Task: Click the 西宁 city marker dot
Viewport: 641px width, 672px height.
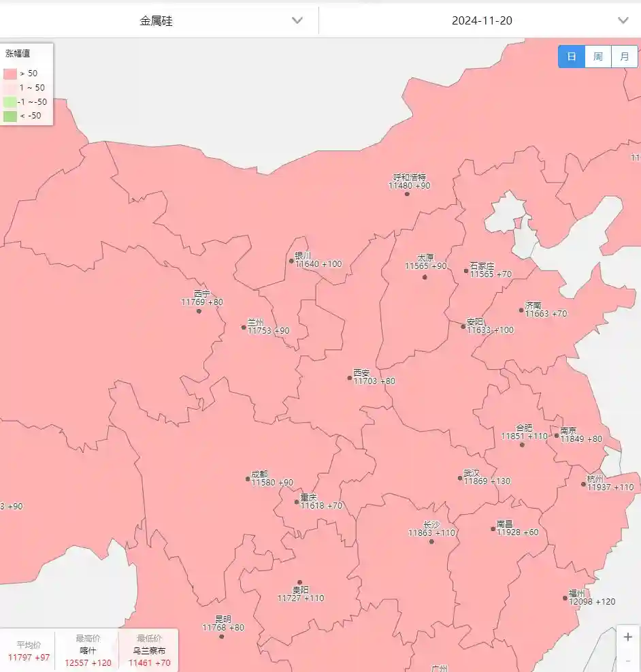Action: pyautogui.click(x=199, y=311)
